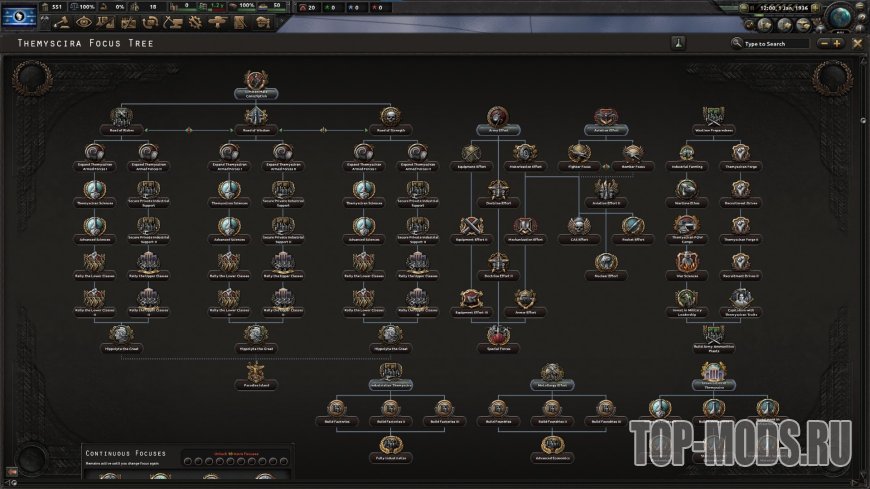870x489 pixels.
Task: Toggle the filter icon left of search box
Action: 678,43
